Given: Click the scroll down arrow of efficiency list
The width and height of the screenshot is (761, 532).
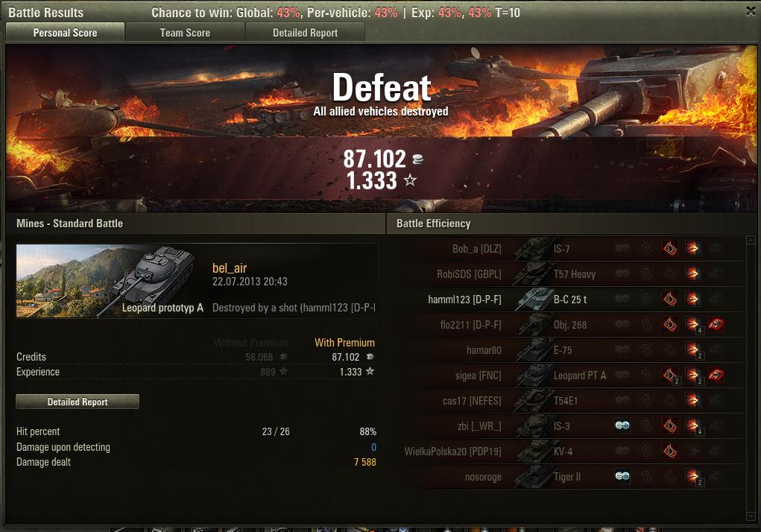Looking at the screenshot, I should click(751, 516).
